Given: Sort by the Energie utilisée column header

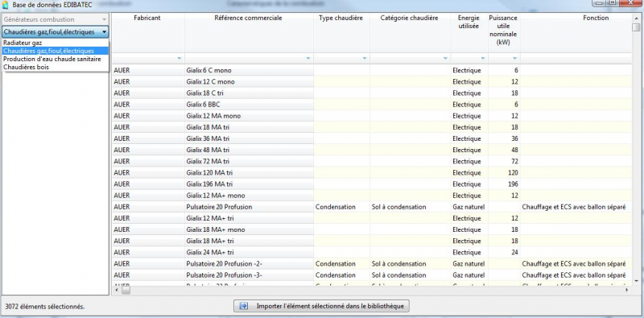Looking at the screenshot, I should click(x=469, y=33).
